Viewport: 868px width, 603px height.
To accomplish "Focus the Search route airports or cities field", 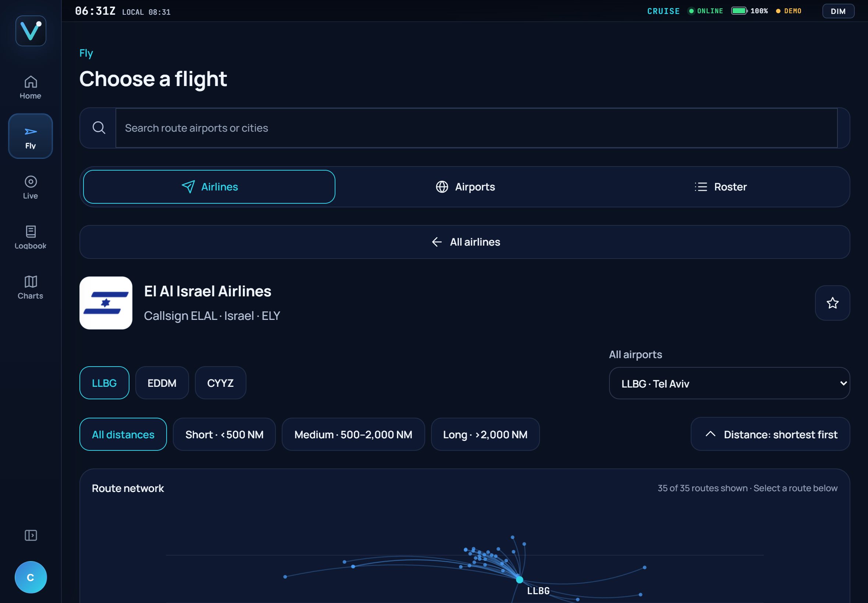I will 477,128.
